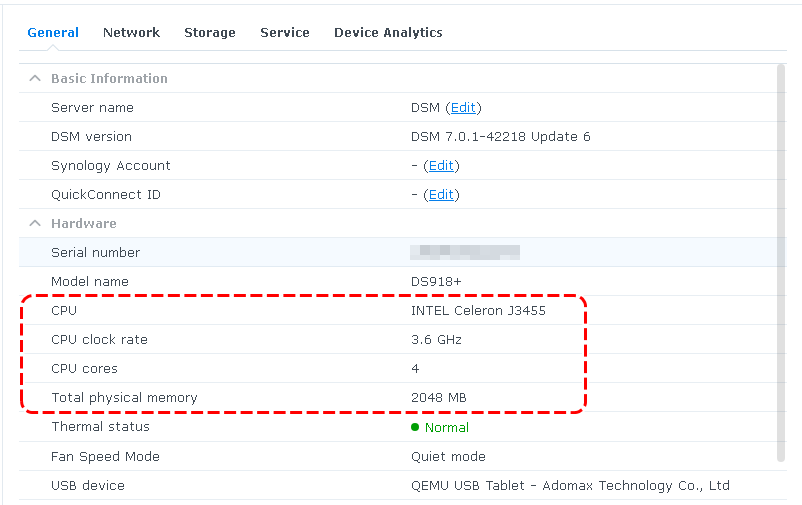Open the Network tab
This screenshot has height=505, width=802.
[131, 32]
